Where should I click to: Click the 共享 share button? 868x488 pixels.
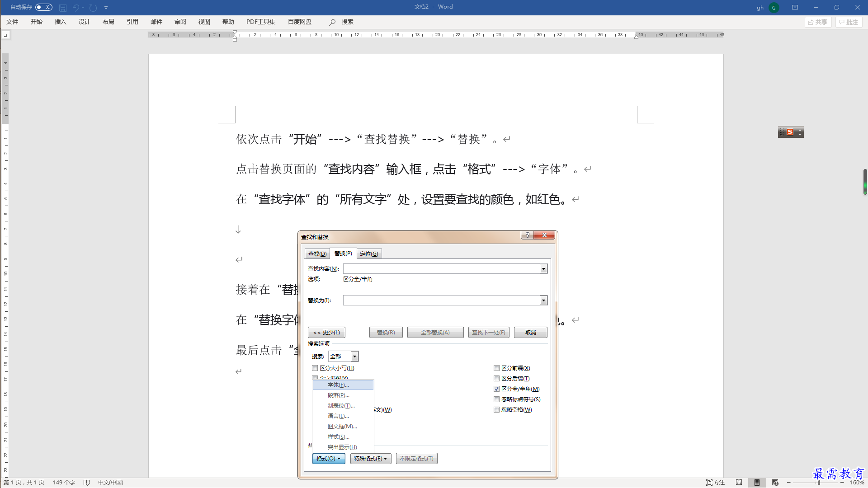tap(818, 22)
